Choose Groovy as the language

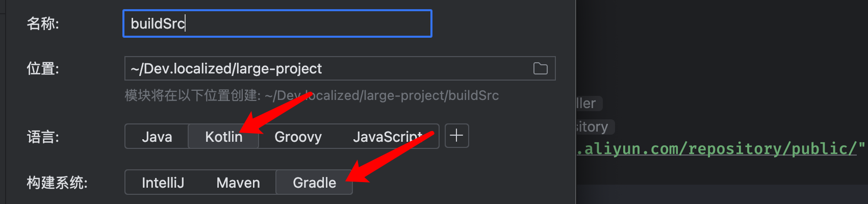pos(298,137)
